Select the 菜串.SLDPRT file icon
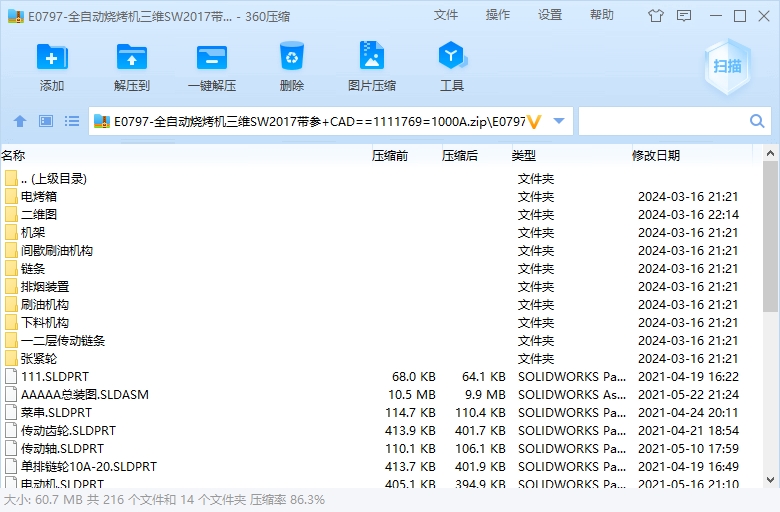Screen dimensions: 780x512 pos(11,412)
